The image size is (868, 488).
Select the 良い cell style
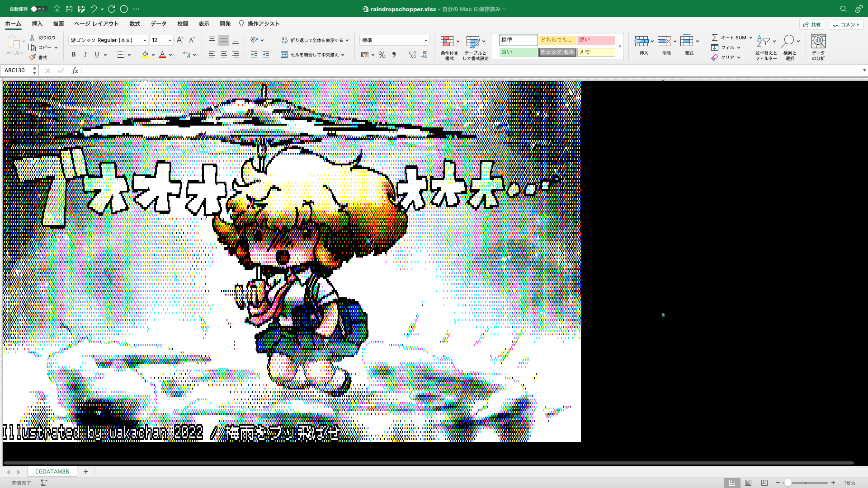point(518,52)
